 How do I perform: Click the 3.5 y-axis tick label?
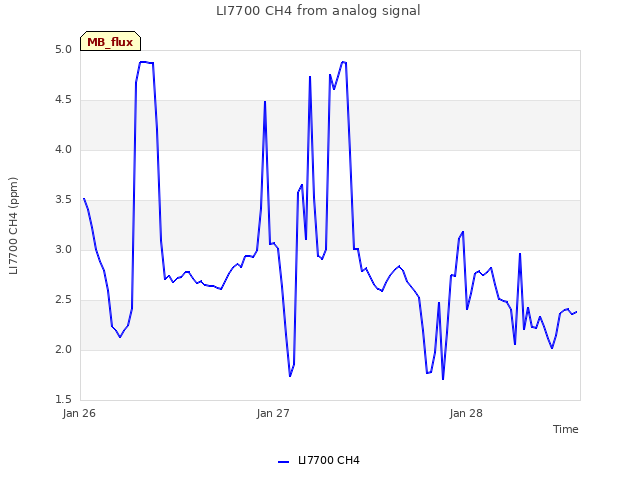pos(63,200)
